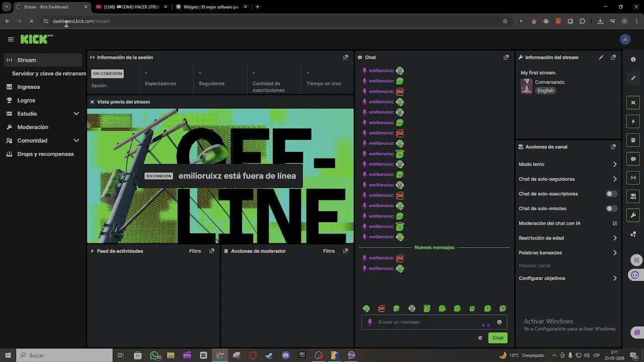Click the green Chat send button
The height and width of the screenshot is (362, 644).
pyautogui.click(x=498, y=338)
